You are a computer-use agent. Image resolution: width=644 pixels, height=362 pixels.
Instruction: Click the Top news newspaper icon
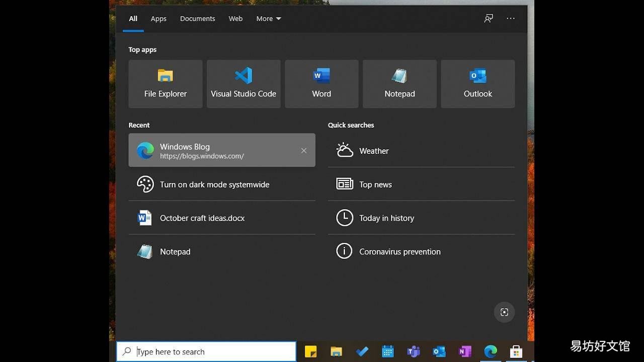coord(345,184)
